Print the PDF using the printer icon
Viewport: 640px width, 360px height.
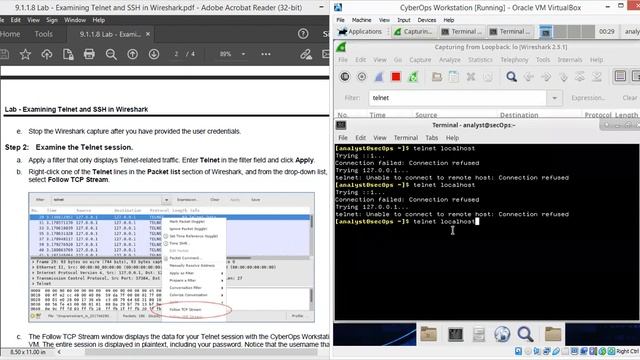pyautogui.click(x=89, y=54)
